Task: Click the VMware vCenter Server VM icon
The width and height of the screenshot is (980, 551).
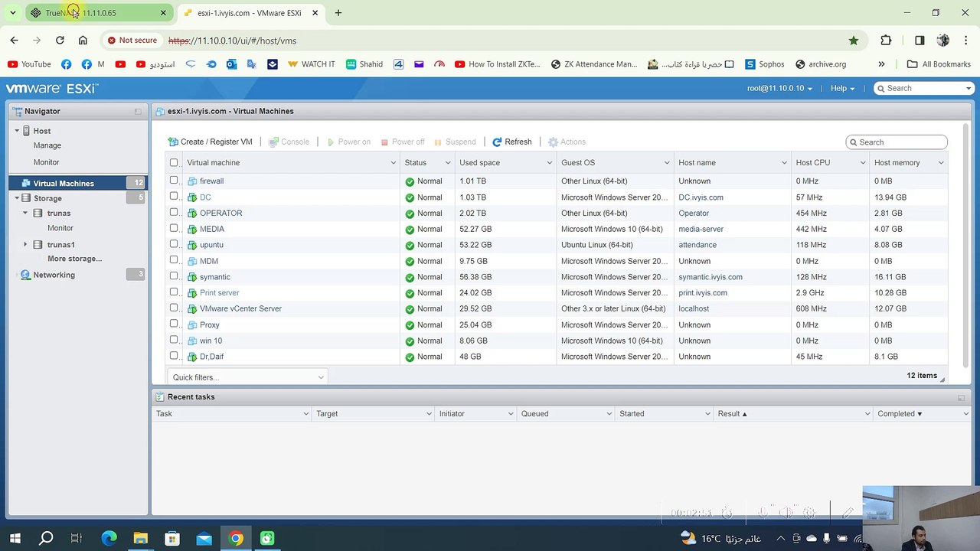Action: click(x=192, y=309)
